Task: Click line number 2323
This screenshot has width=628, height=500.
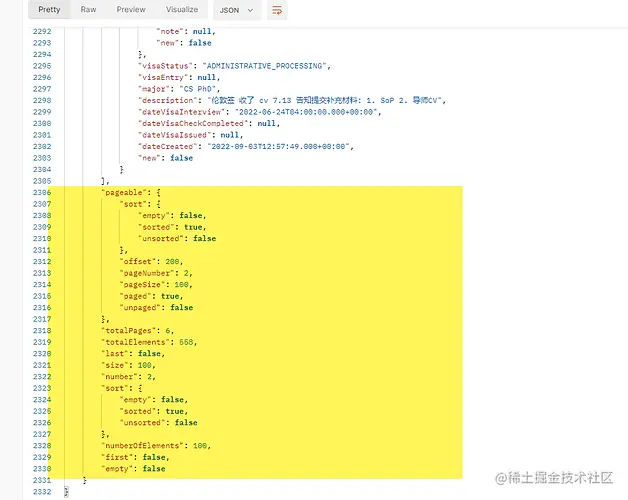Action: 42,388
